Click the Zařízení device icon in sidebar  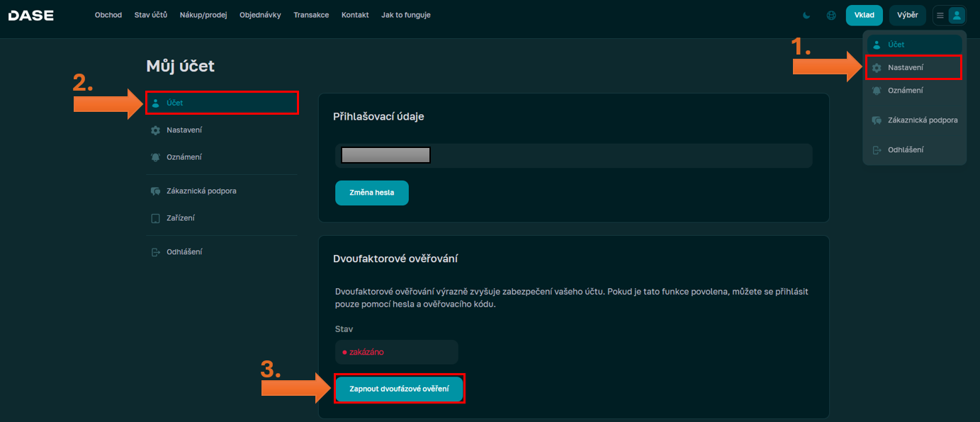(x=156, y=218)
